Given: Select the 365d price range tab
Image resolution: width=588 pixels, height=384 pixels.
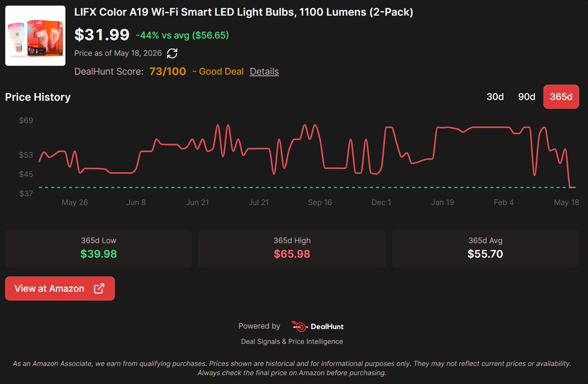Looking at the screenshot, I should (561, 97).
